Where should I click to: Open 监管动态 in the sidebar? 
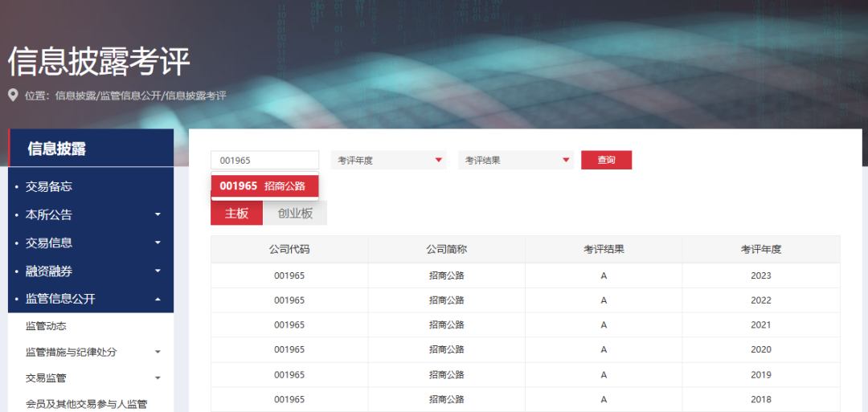coord(46,326)
